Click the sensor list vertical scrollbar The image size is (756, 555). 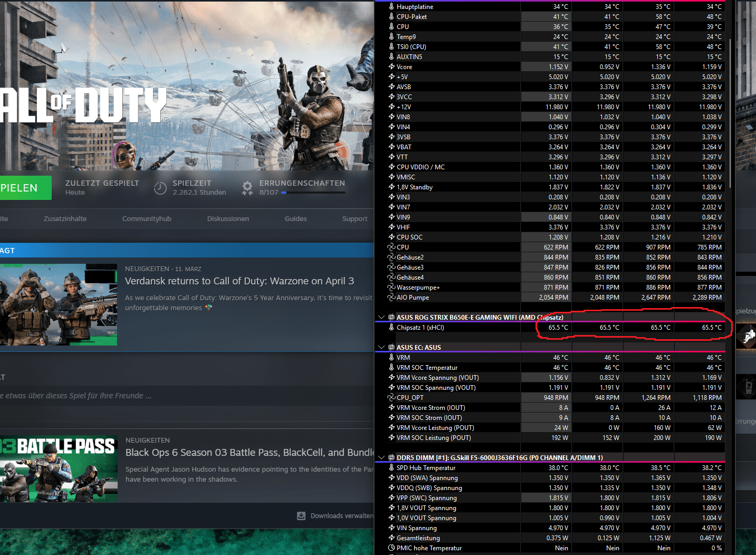[x=730, y=113]
